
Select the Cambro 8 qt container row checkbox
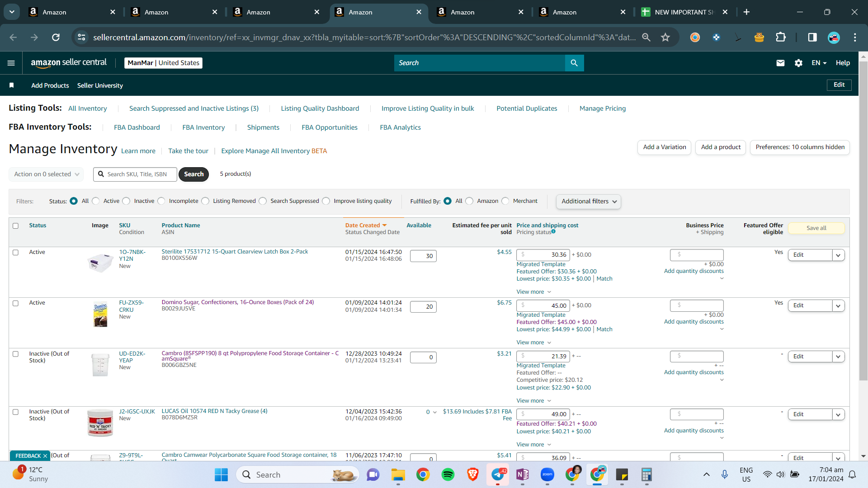click(x=15, y=354)
